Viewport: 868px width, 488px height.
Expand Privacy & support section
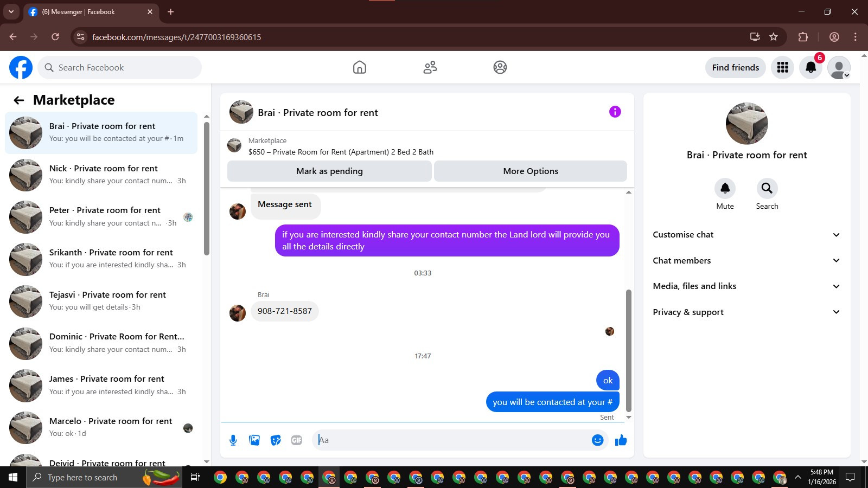(746, 312)
